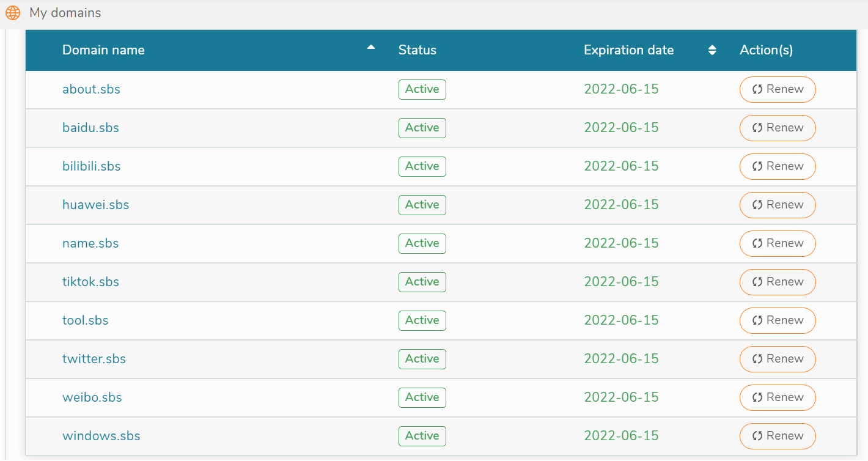
Task: Click expiration date of baidu.sbs row
Action: click(x=622, y=128)
